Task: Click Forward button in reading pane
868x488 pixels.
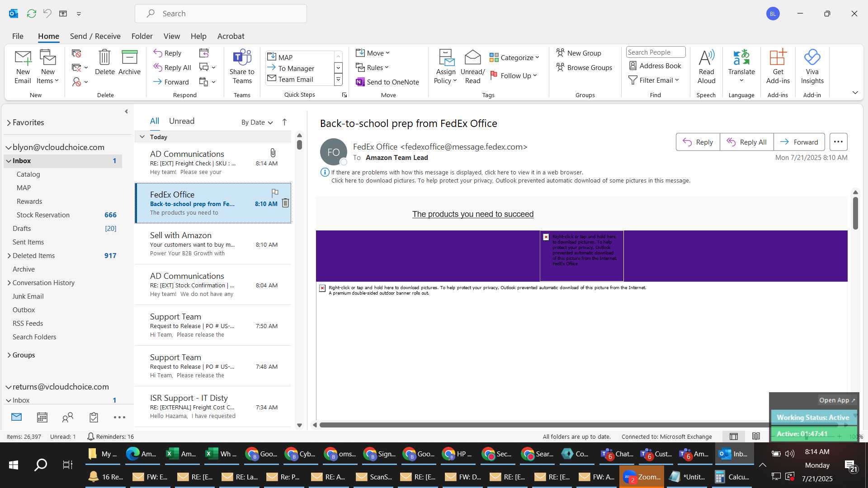Action: tap(799, 142)
